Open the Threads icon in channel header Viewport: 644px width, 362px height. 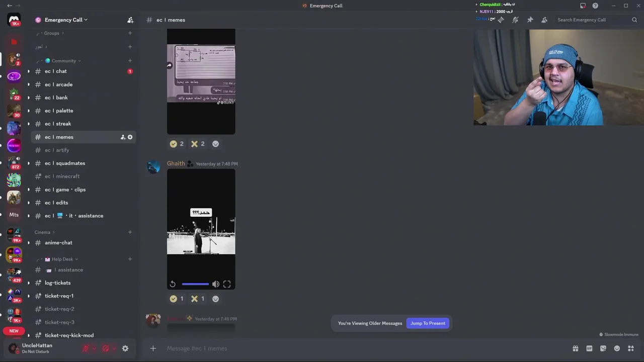(x=501, y=20)
